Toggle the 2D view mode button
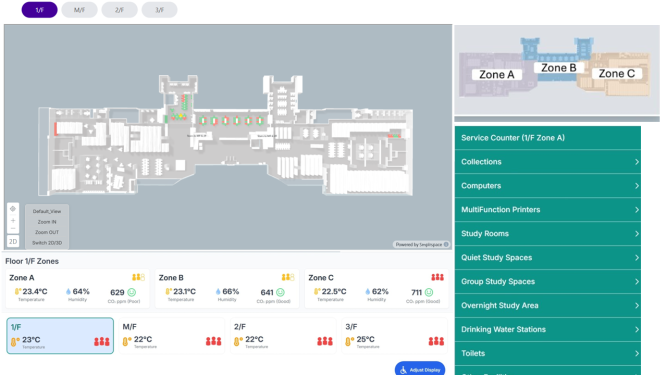 click(13, 241)
